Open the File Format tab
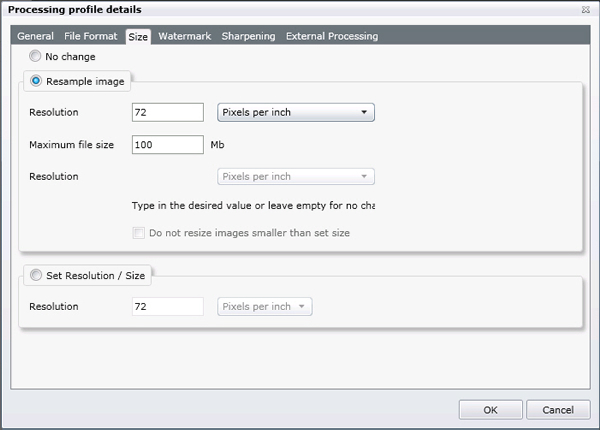600x430 pixels. coord(91,36)
